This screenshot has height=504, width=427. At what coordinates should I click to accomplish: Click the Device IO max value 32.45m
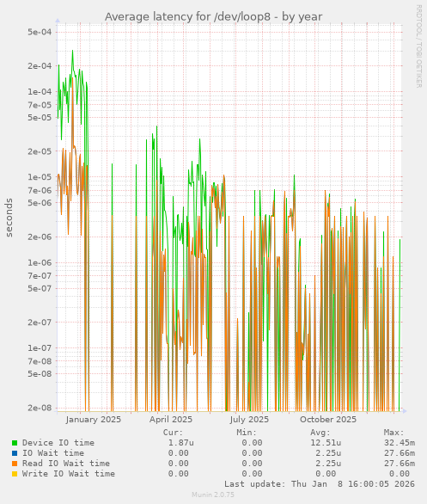coord(400,443)
